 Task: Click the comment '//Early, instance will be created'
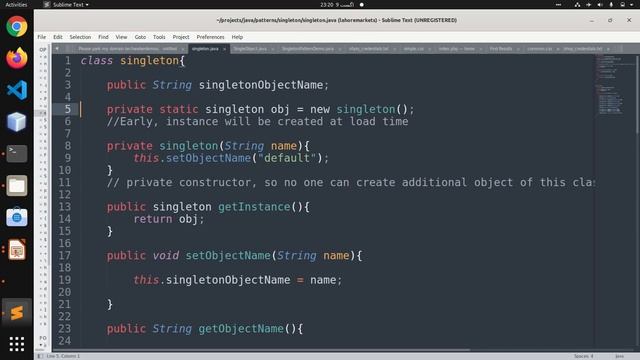click(258, 122)
